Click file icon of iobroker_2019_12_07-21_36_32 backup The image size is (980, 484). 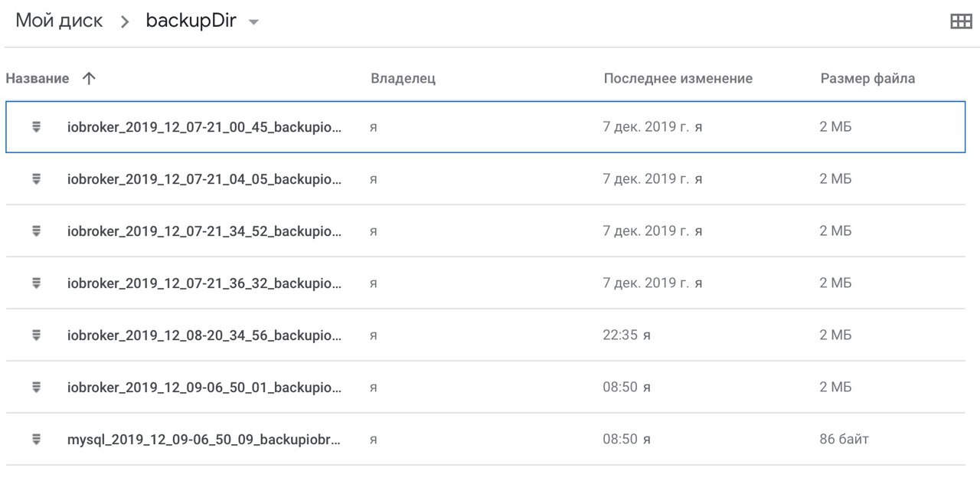(x=36, y=283)
